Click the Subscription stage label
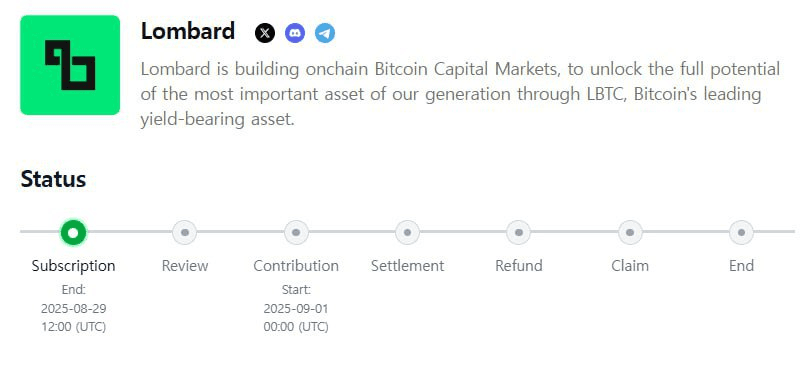The width and height of the screenshot is (805, 365). point(73,266)
